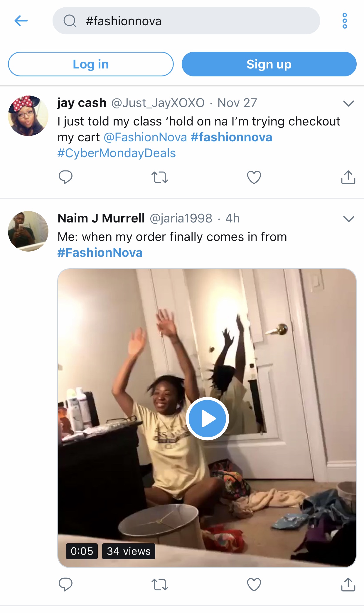364x613 pixels.
Task: Open the #CyberMondayDeals hashtag
Action: pyautogui.click(x=117, y=153)
